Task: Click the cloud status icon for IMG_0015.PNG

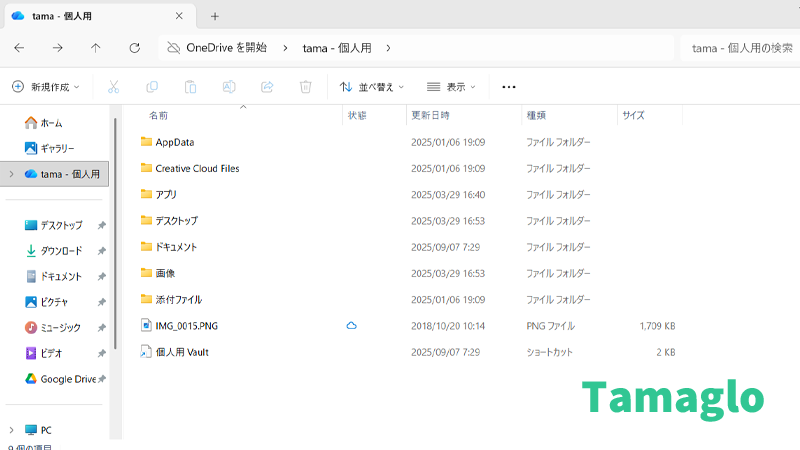Action: (x=352, y=326)
